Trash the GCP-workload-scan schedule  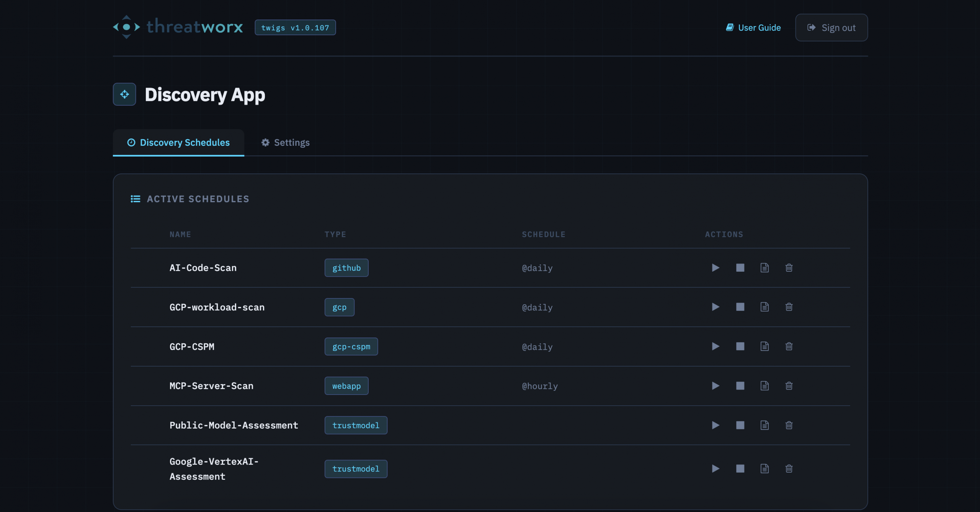[789, 307]
